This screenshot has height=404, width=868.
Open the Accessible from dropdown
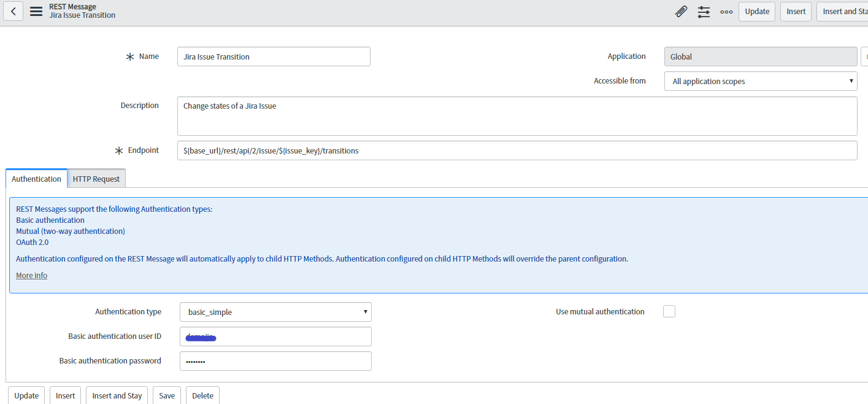pos(761,81)
